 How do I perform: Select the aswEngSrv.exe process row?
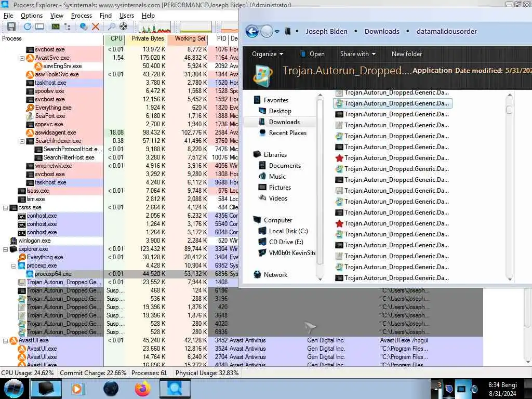pos(119,66)
